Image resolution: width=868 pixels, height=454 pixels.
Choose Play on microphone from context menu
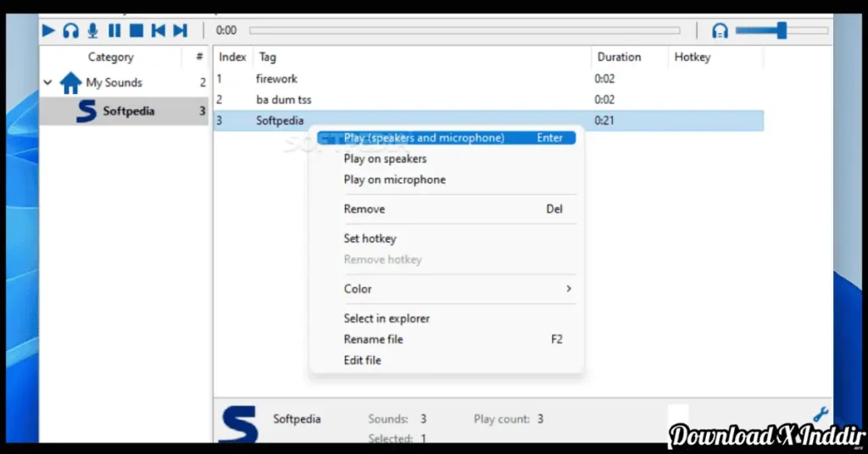394,180
